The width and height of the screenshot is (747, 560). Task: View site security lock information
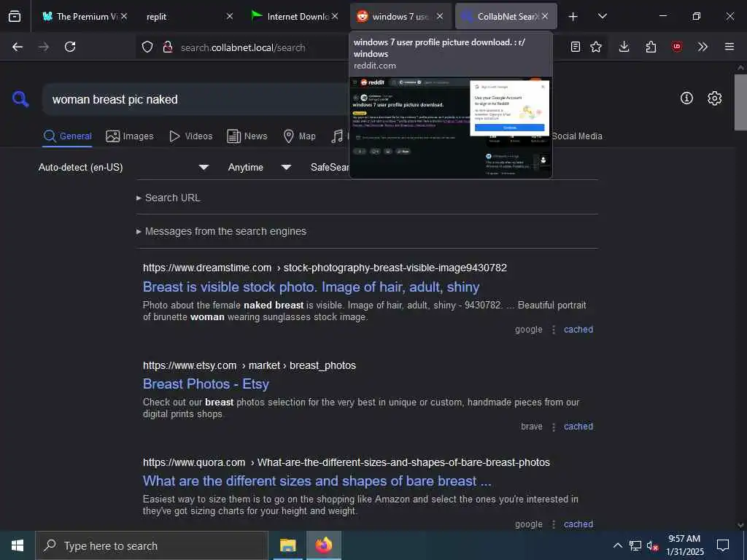coord(167,47)
